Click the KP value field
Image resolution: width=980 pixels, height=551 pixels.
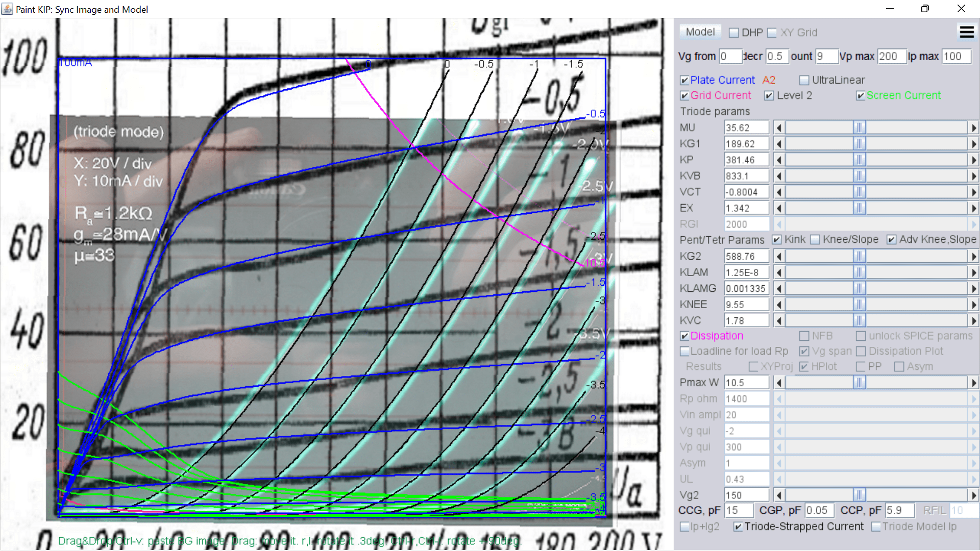coord(747,160)
